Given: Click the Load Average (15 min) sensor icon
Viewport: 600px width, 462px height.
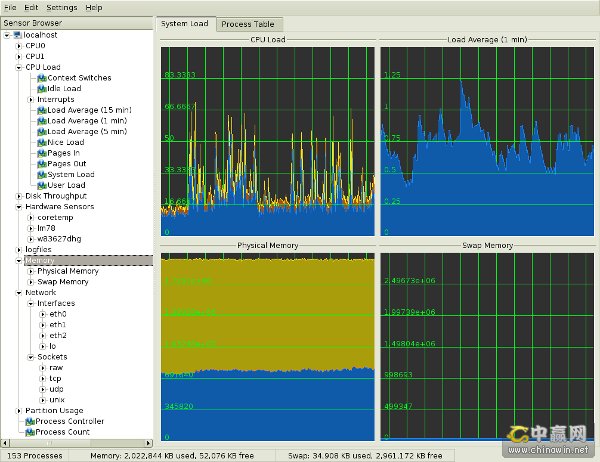Looking at the screenshot, I should coord(42,110).
